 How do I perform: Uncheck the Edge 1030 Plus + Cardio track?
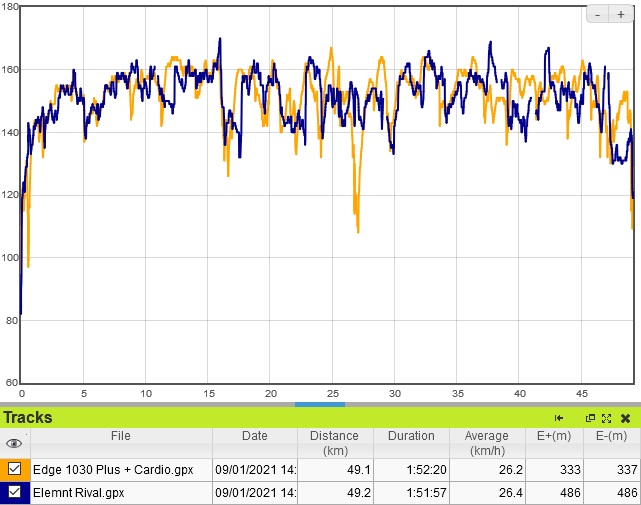[14, 469]
